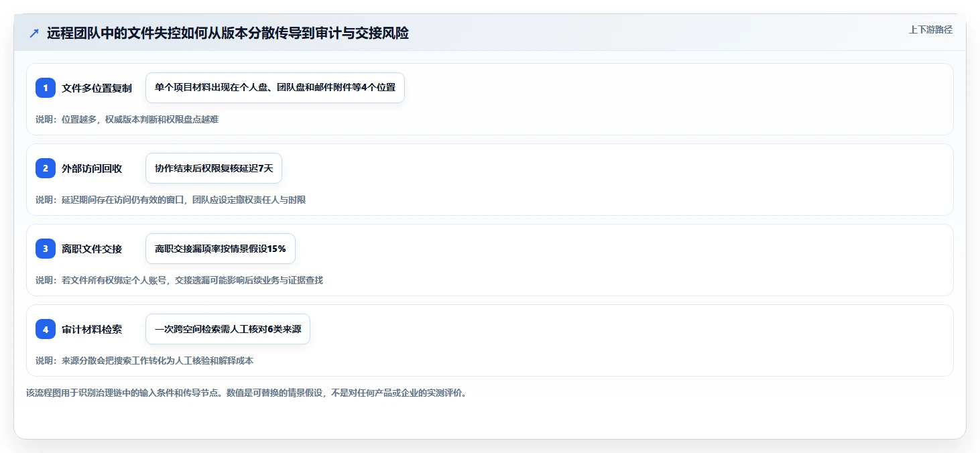The width and height of the screenshot is (980, 453).
Task: Select the step 1 number badge
Action: point(46,88)
